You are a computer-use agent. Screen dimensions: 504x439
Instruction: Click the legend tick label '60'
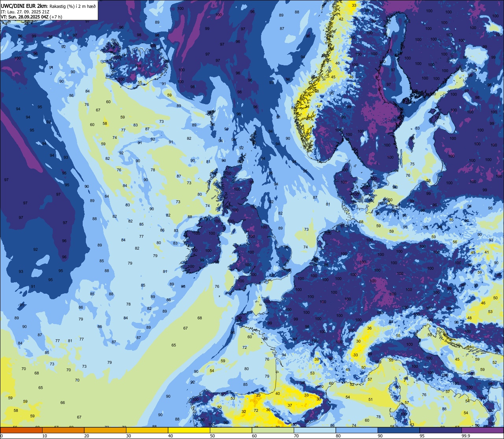[254, 436]
